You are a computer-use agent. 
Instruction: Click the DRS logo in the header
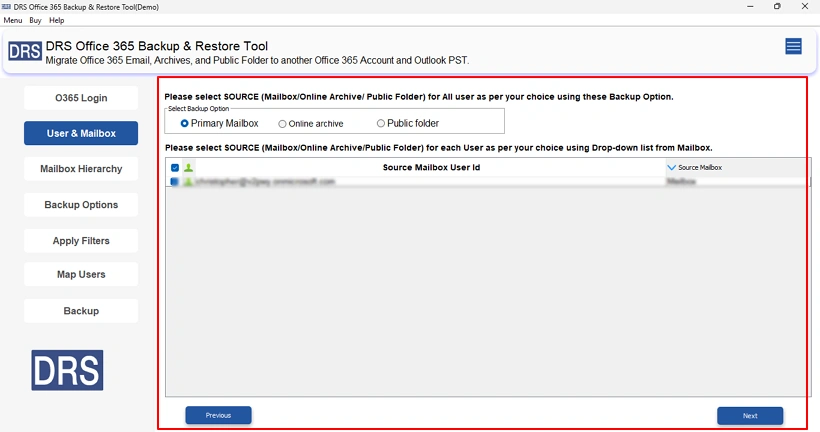(x=25, y=52)
